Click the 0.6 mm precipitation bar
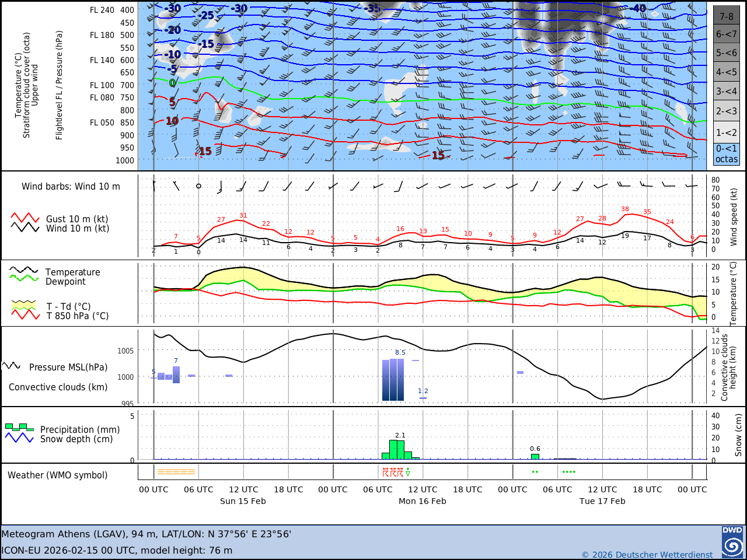Viewport: 747px width, 560px height. click(x=535, y=457)
